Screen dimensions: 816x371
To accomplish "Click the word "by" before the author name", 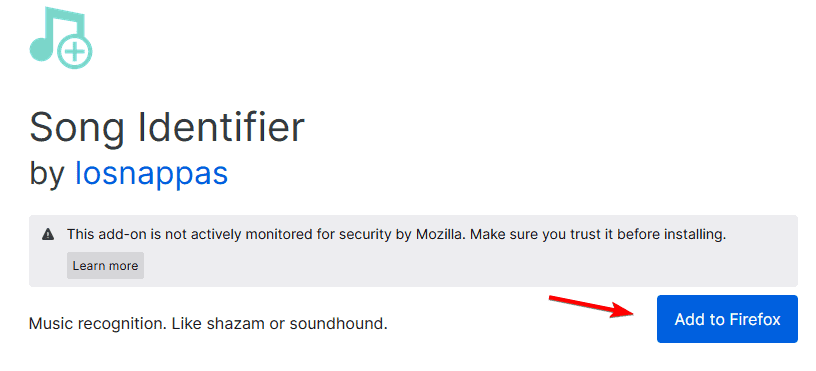I will pyautogui.click(x=47, y=173).
